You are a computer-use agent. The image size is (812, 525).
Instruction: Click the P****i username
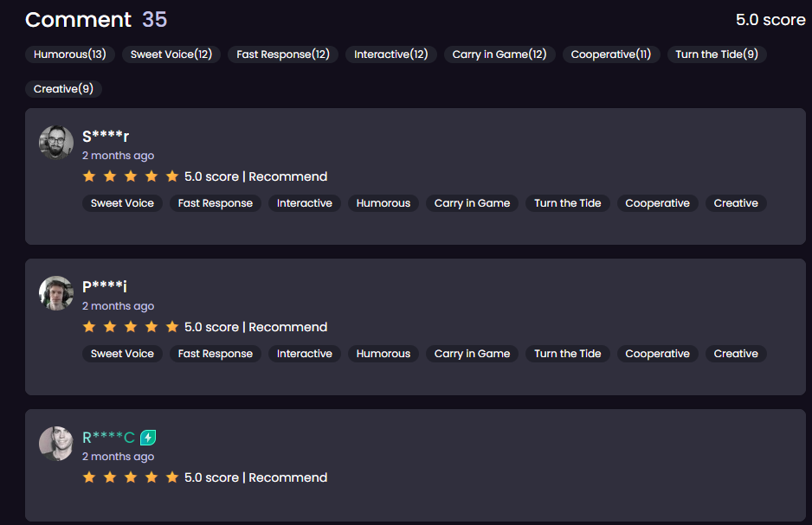point(105,286)
